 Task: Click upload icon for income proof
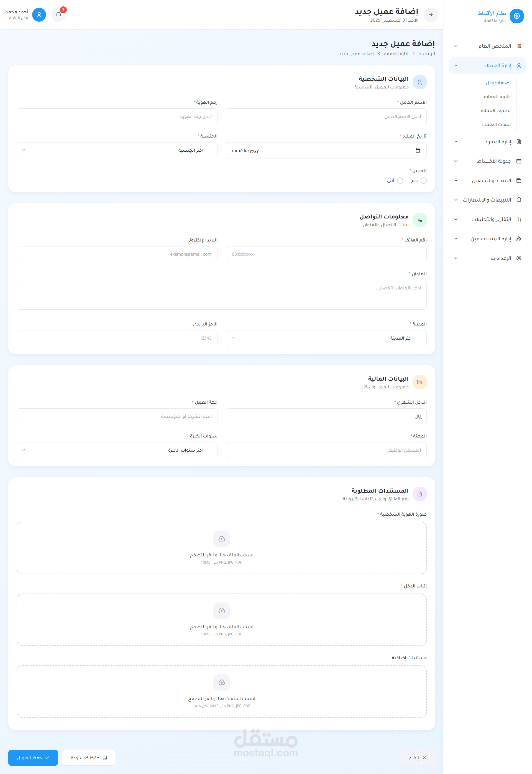tap(222, 610)
